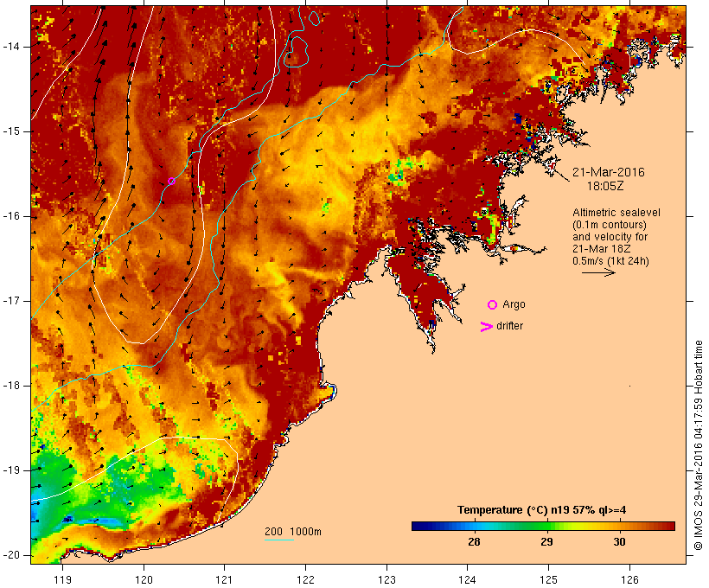Click the latitude '-18' axis label

11,386
